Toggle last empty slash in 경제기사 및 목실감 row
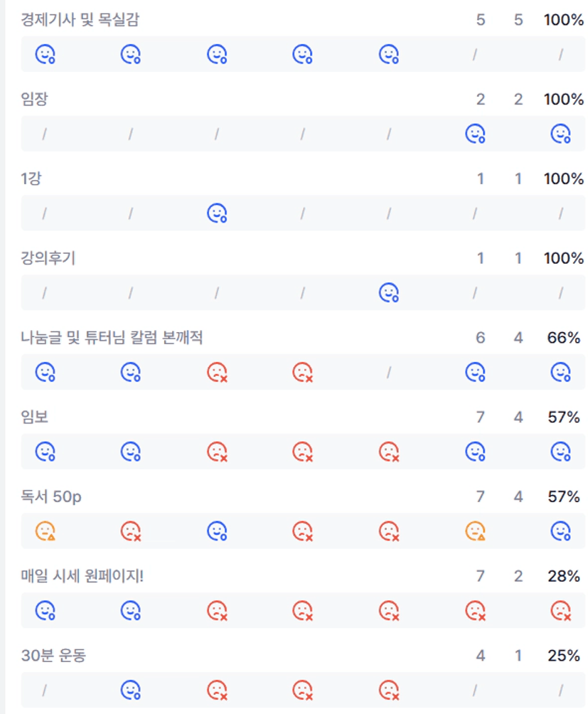Image resolution: width=588 pixels, height=714 pixels. (561, 54)
